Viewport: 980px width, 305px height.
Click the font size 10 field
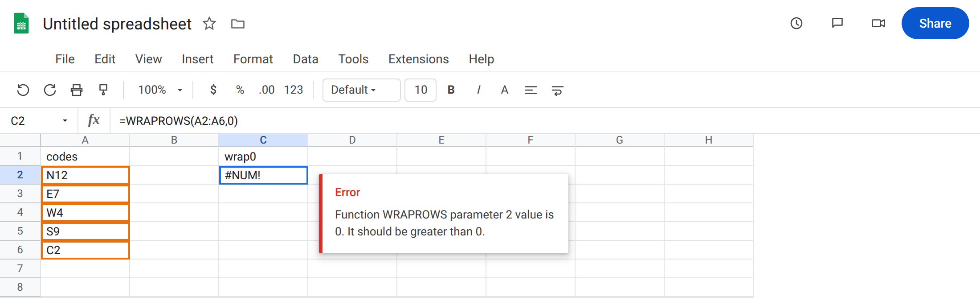tap(421, 90)
